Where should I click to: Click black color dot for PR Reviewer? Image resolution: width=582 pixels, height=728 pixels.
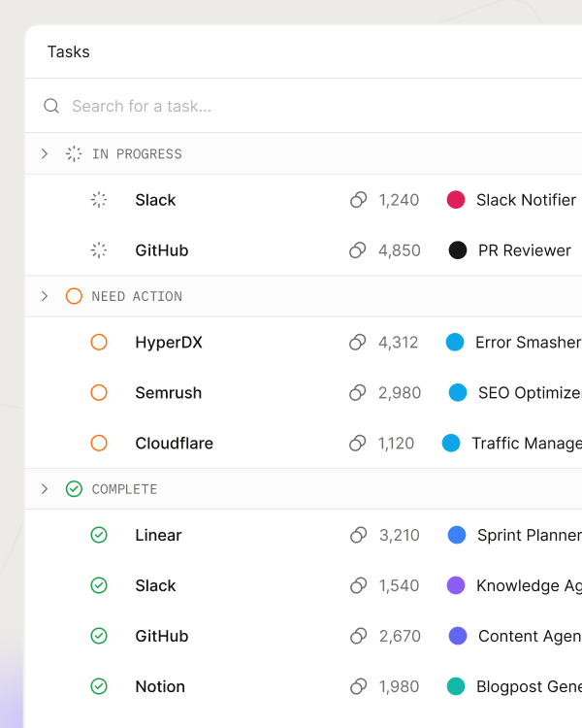pos(458,250)
